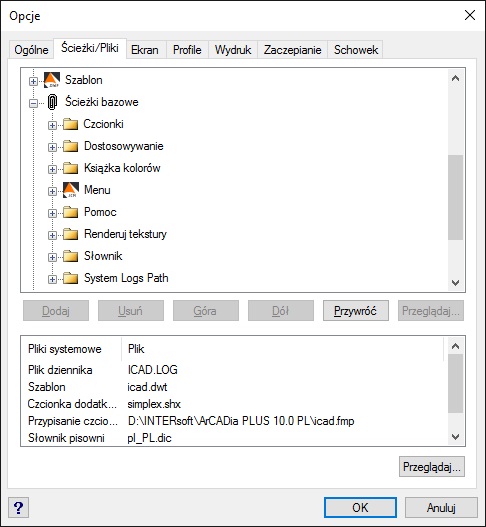
Task: Switch to the Ekran tab
Action: 145,50
